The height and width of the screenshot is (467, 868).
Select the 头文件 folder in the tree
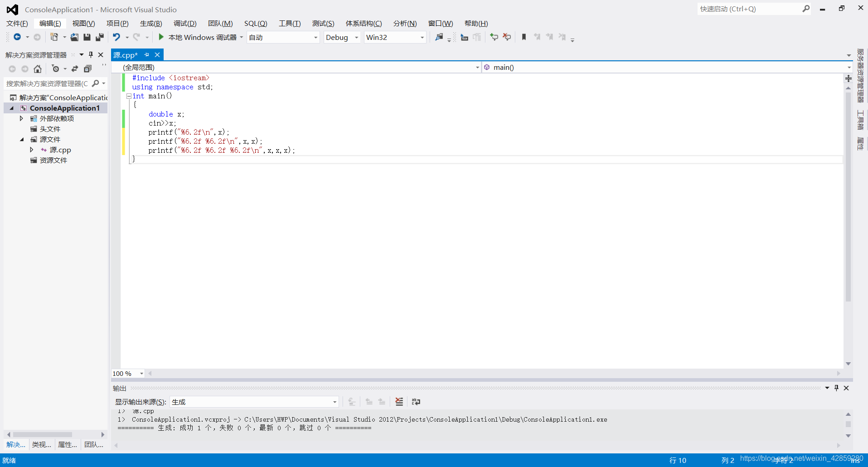[50, 129]
